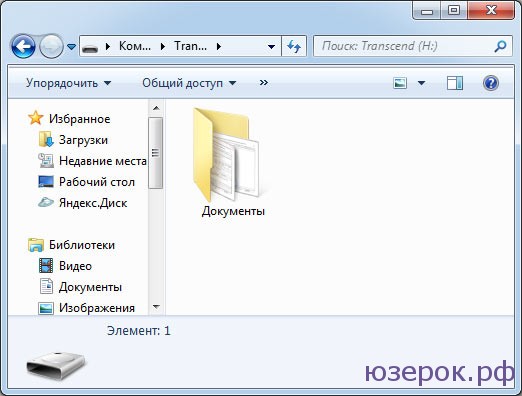Open the Общий доступ menu
This screenshot has width=522, height=396.
tap(189, 83)
